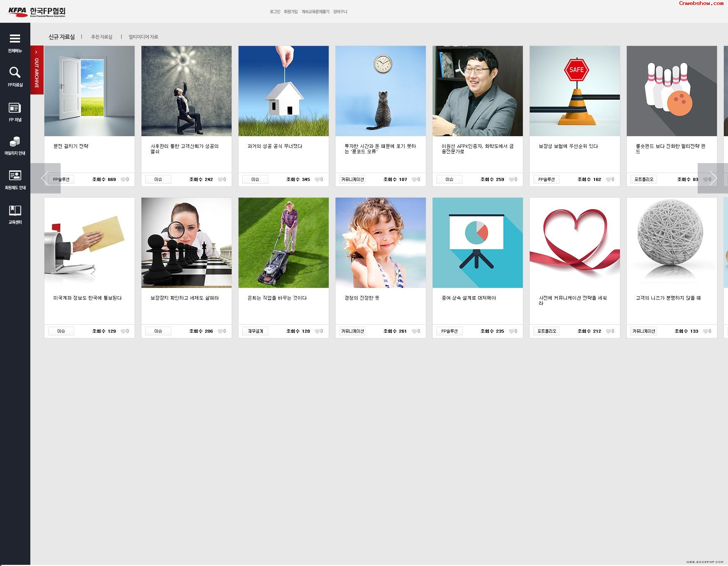The image size is (728, 566).
Task: Collapse the red OUT ARCHIVE side tab
Action: point(37,70)
